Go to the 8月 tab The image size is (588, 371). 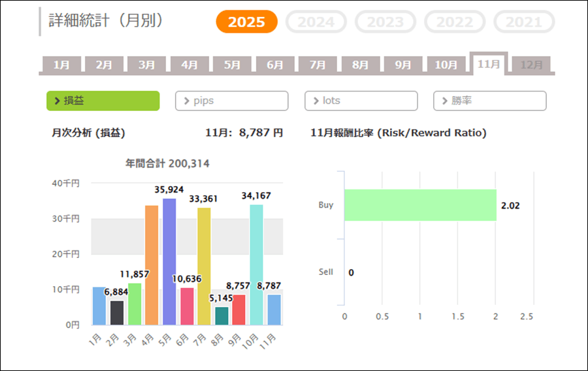361,65
